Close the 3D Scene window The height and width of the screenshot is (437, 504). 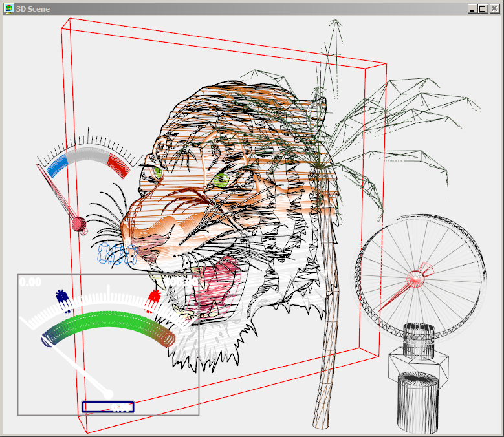point(495,9)
